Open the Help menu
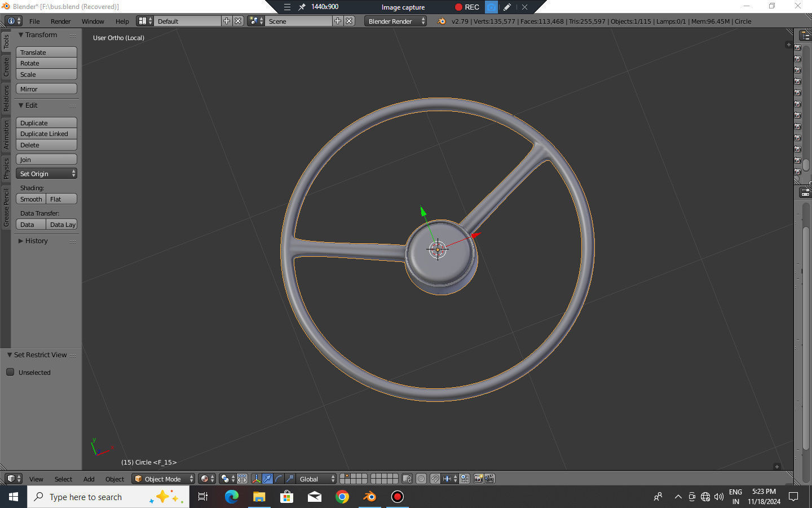The height and width of the screenshot is (508, 812). 122,21
